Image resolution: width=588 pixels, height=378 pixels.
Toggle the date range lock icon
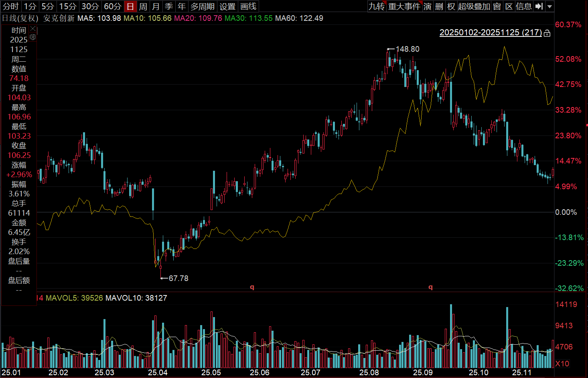coord(547,33)
